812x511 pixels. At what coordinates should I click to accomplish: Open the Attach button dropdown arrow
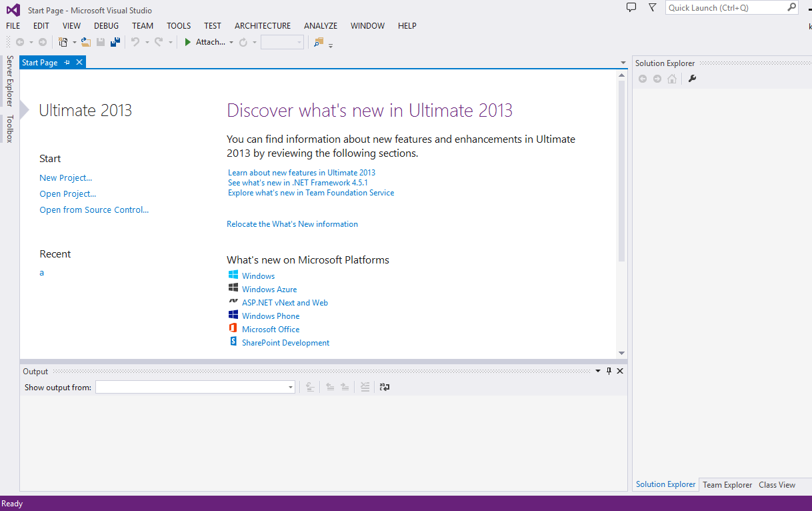pyautogui.click(x=231, y=43)
